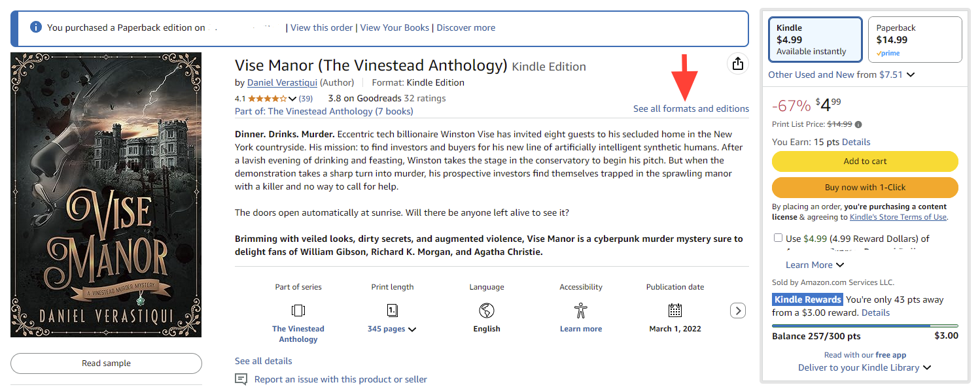Screen dimensions: 980x387
Task: Click the next arrow in details carousel
Action: (x=738, y=311)
